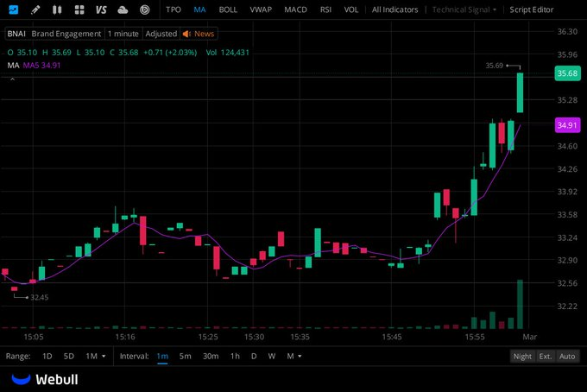
Task: Show the VOL indicator
Action: pyautogui.click(x=351, y=9)
